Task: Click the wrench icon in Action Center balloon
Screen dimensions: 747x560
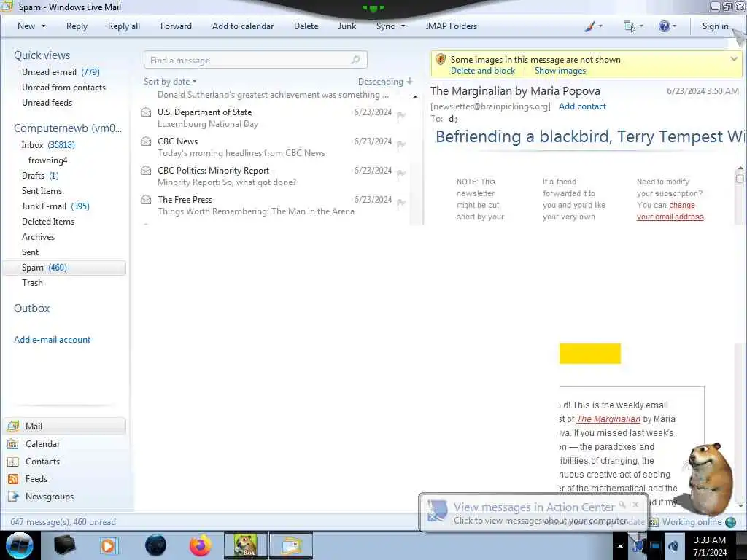Action: (x=622, y=505)
